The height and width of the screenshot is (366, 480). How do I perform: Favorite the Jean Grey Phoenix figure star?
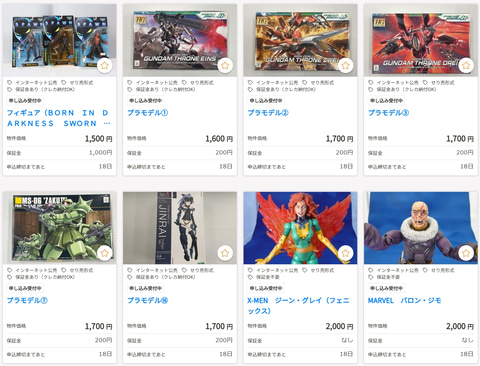click(x=345, y=253)
